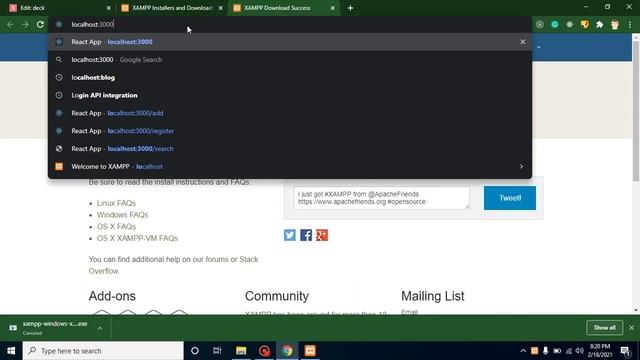The image size is (640, 360).
Task: Click Show all downloads button
Action: click(604, 328)
